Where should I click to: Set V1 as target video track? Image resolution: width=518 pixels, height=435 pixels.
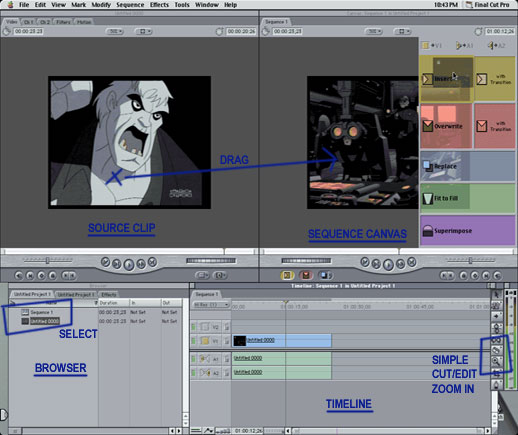[204, 341]
